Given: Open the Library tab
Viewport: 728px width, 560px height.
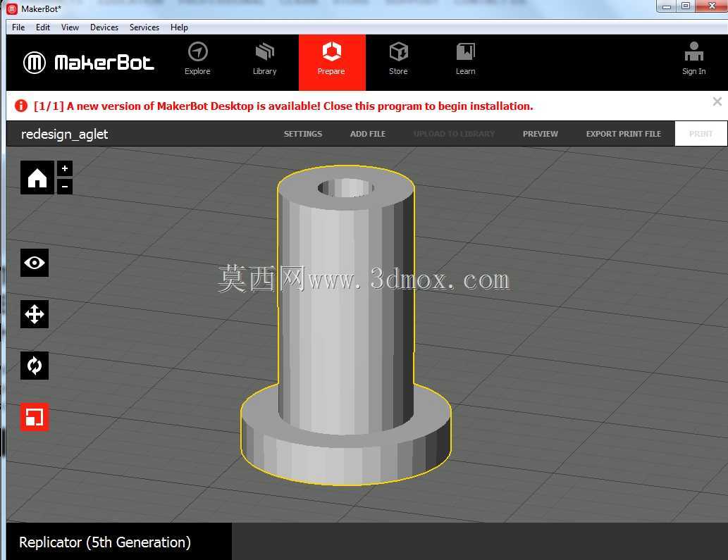Looking at the screenshot, I should pyautogui.click(x=265, y=60).
